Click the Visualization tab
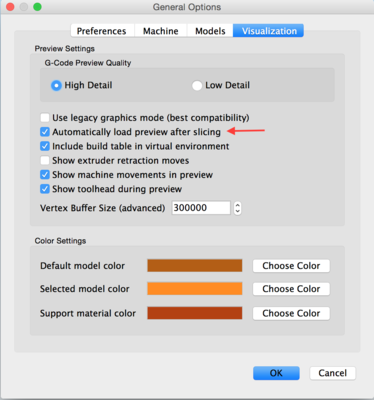Image resolution: width=374 pixels, height=400 pixels. [268, 31]
